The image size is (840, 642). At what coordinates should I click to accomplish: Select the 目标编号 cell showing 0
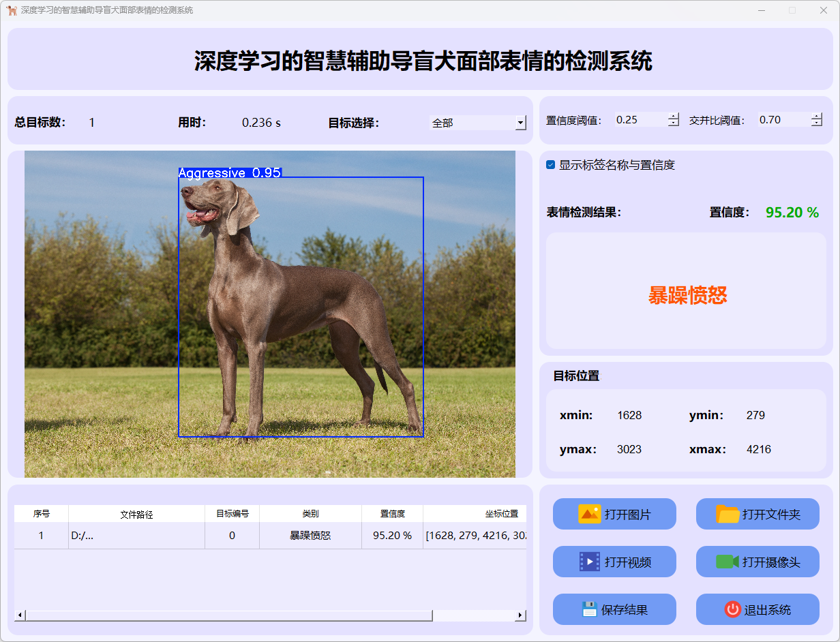232,536
